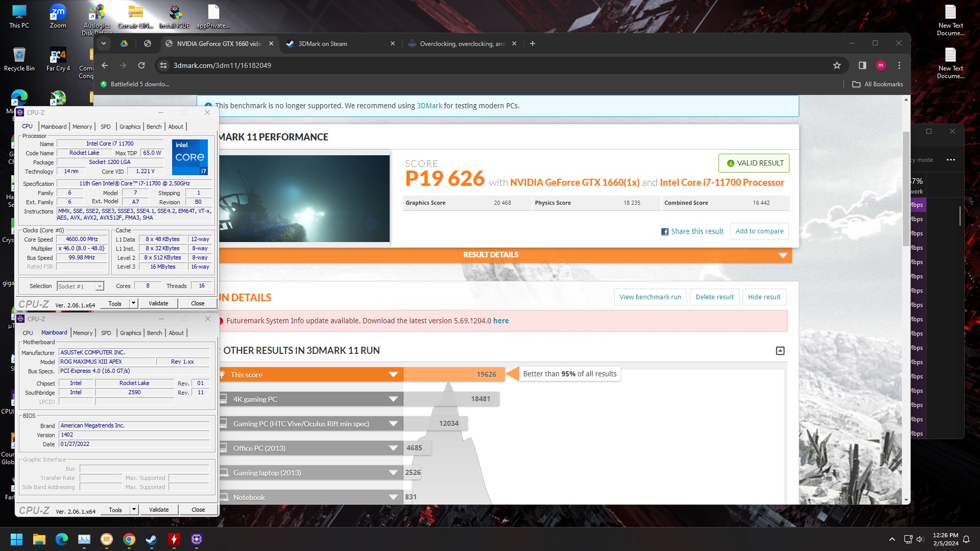Image resolution: width=980 pixels, height=551 pixels.
Task: Open the tab search dropdown in Chrome
Action: pos(104,43)
